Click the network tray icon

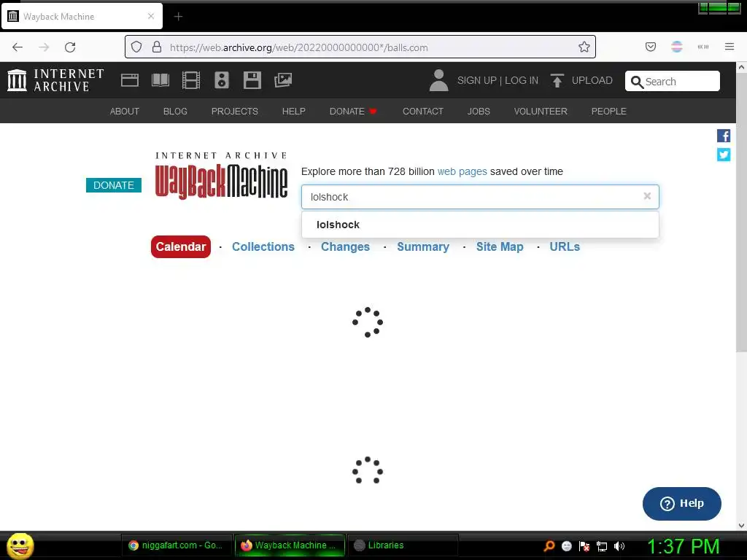click(602, 546)
